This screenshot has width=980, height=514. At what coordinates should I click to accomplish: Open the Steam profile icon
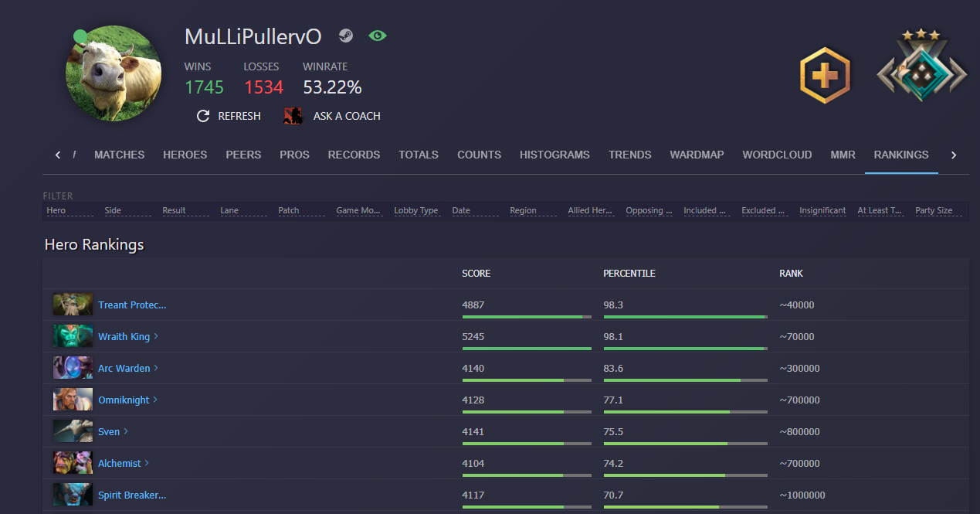click(x=345, y=36)
